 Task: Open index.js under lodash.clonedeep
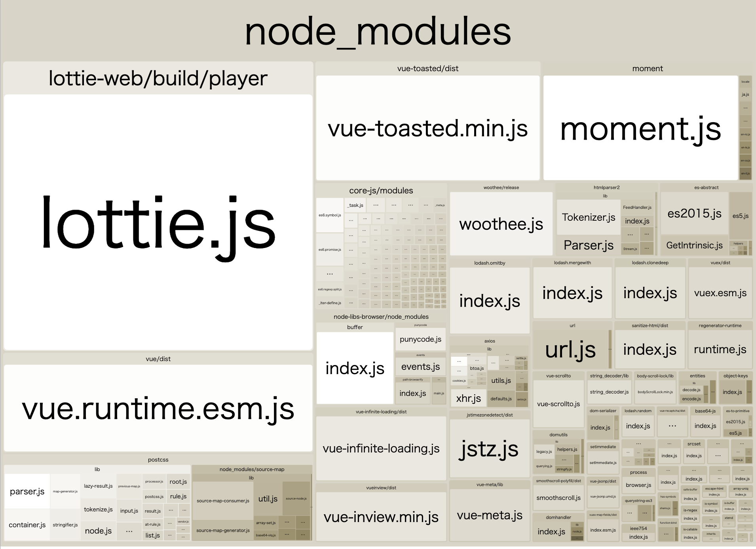650,293
